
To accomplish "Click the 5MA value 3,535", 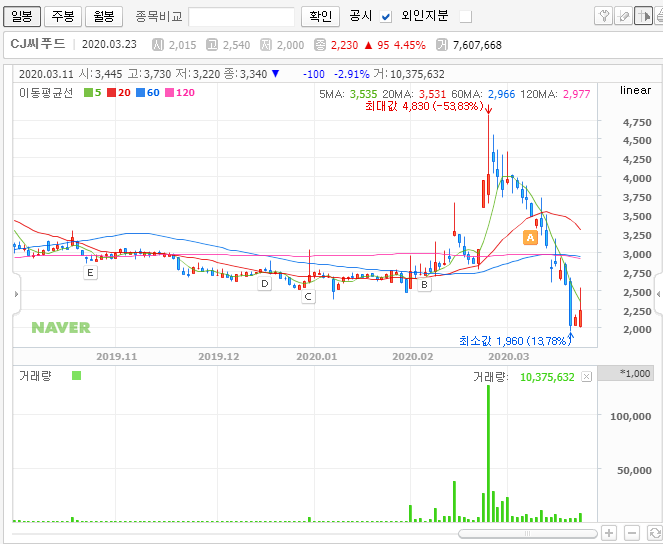I will [x=363, y=94].
